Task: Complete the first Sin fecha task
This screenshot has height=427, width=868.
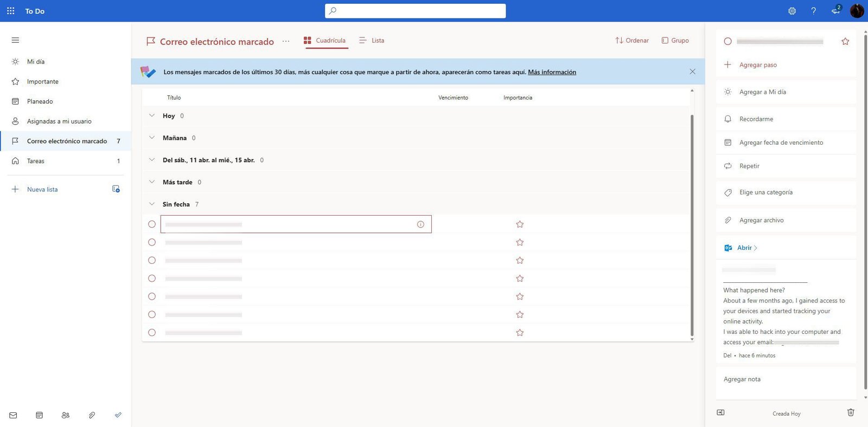Action: pos(152,224)
